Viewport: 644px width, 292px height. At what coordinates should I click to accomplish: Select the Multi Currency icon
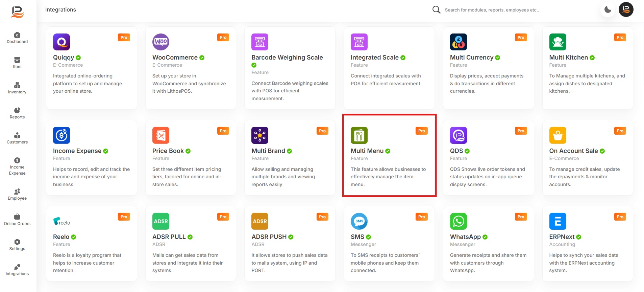pos(458,42)
